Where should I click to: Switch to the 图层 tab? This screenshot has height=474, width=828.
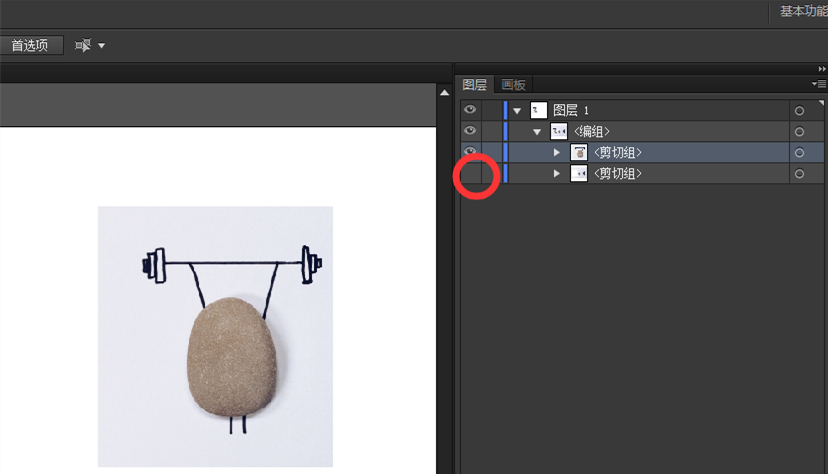475,85
